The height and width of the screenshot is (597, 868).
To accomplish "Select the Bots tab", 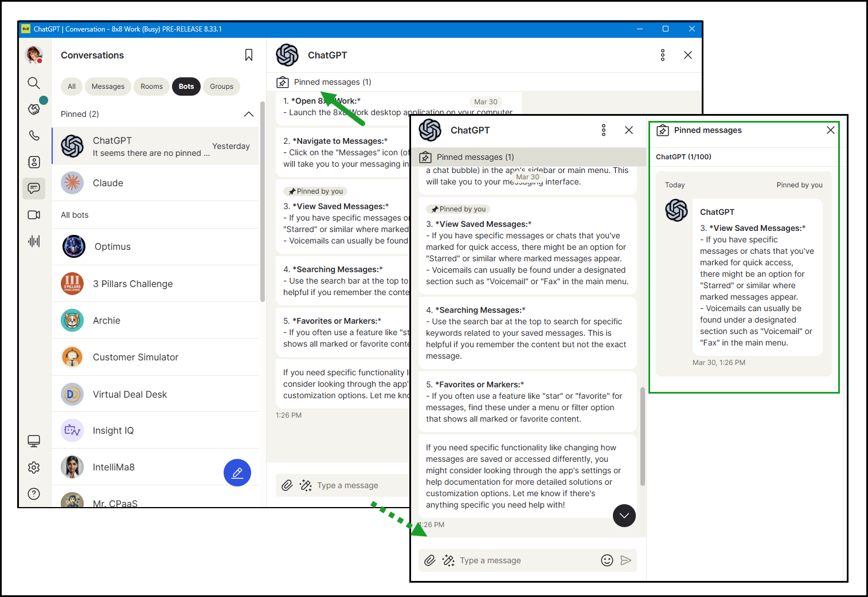I will pyautogui.click(x=186, y=87).
